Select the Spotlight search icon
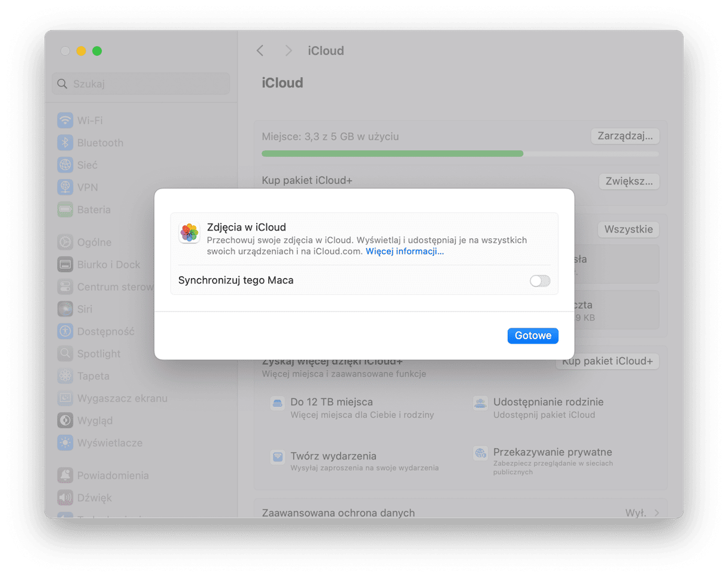 65,354
